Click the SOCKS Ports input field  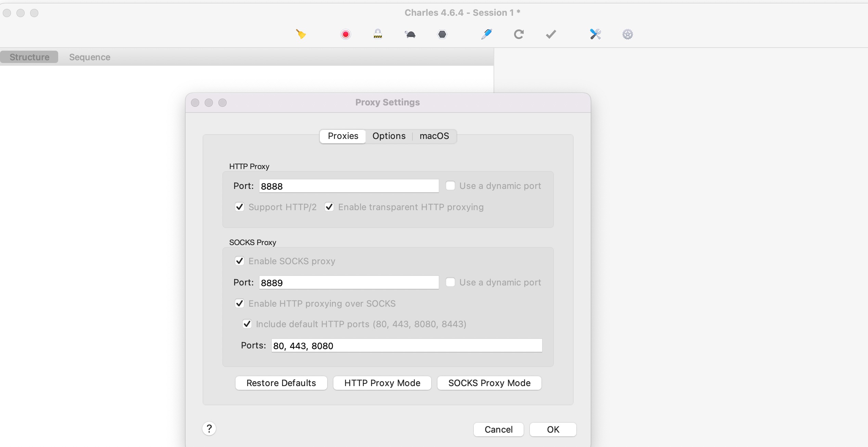[407, 346]
